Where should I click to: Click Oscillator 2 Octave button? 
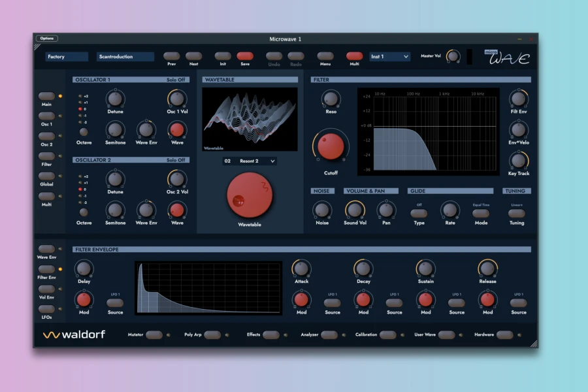[84, 212]
